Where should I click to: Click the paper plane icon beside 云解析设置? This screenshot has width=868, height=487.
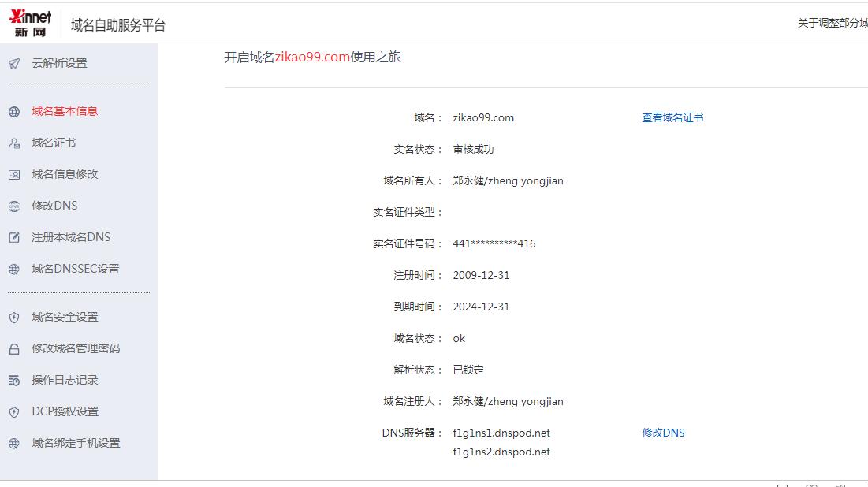tap(14, 64)
